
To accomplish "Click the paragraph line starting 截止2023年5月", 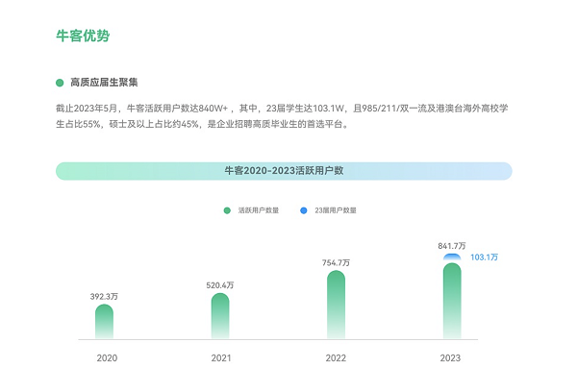I will 282,109.
